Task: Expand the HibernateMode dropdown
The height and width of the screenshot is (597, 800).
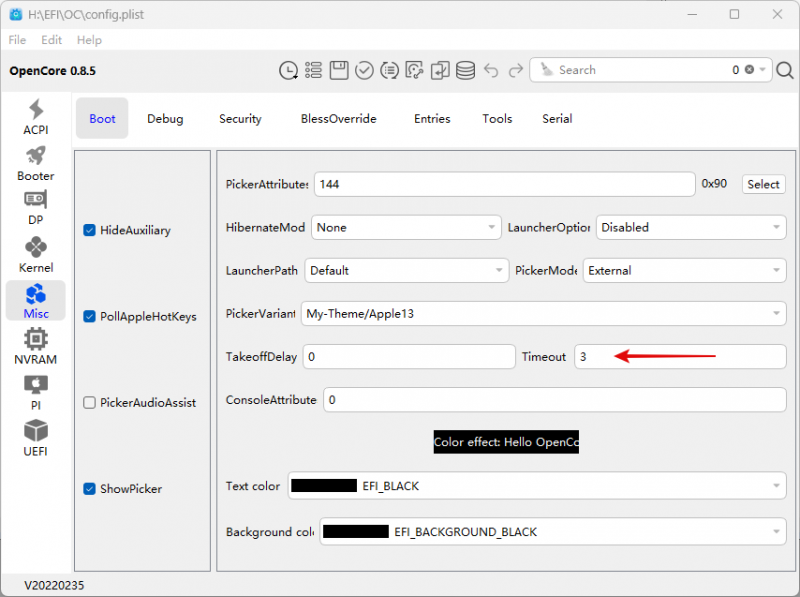Action: click(x=406, y=228)
